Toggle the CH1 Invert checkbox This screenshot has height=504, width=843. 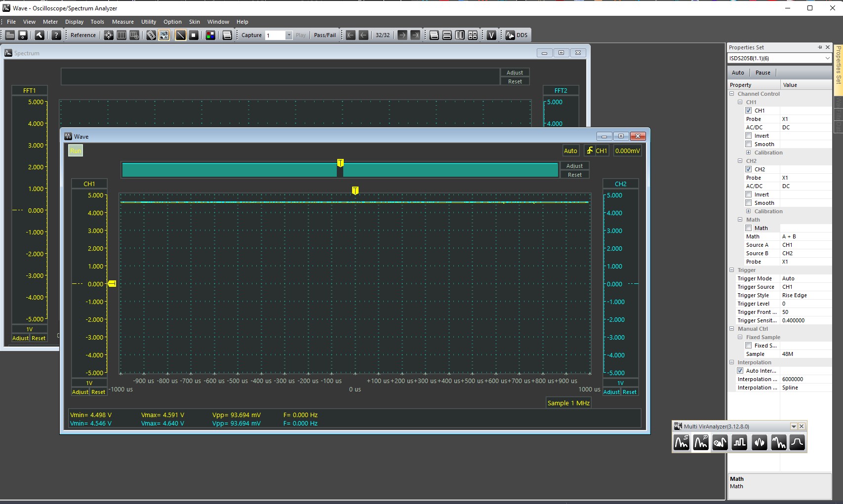[x=748, y=136]
